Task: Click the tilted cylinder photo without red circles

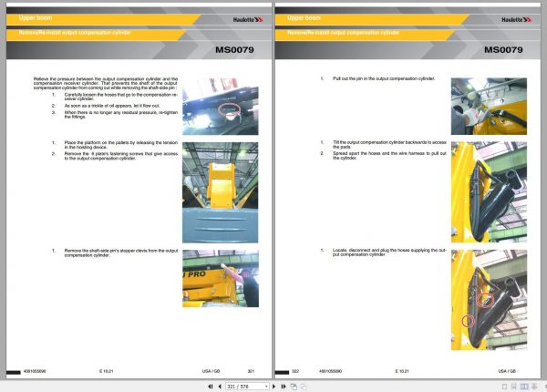Action: point(489,192)
